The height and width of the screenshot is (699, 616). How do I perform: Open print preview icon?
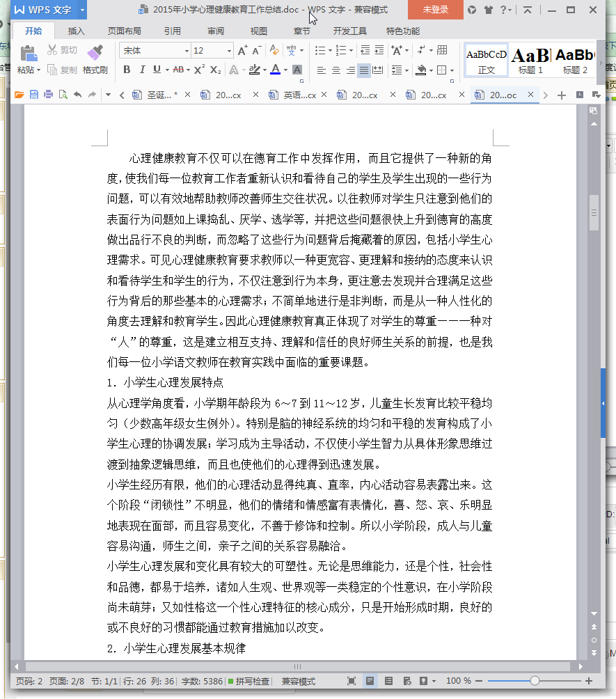(x=63, y=95)
